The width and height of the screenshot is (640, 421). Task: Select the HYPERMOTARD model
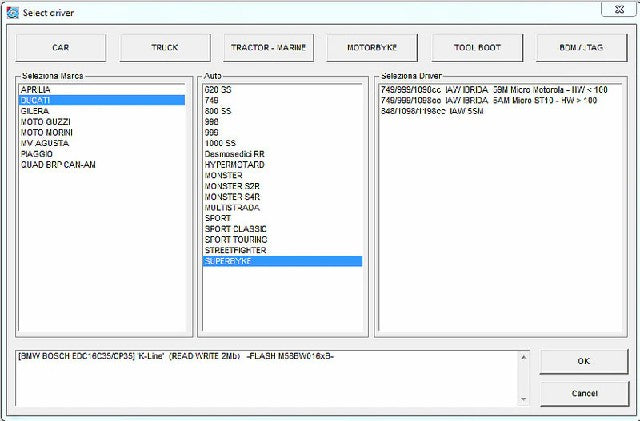[x=282, y=165]
